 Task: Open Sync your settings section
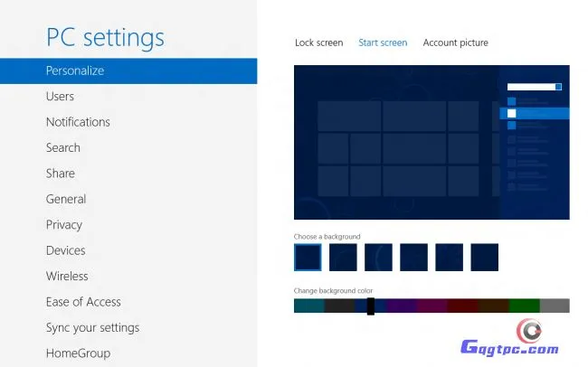(x=92, y=328)
